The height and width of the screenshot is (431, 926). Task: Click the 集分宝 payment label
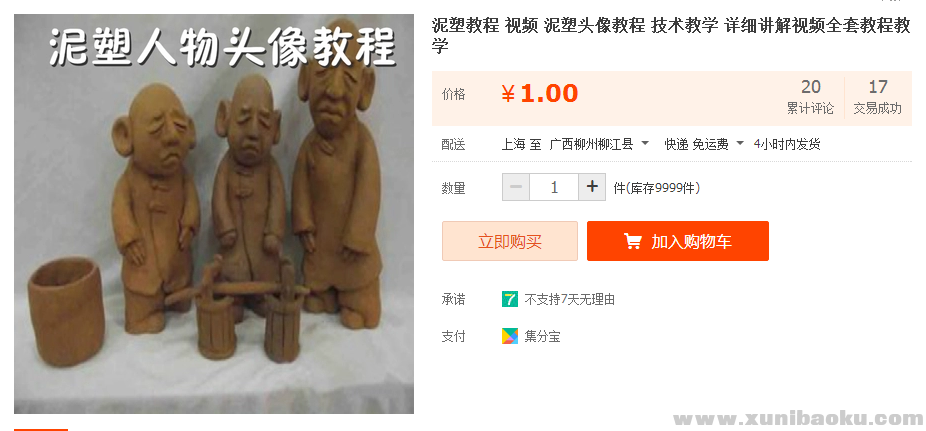(x=542, y=337)
